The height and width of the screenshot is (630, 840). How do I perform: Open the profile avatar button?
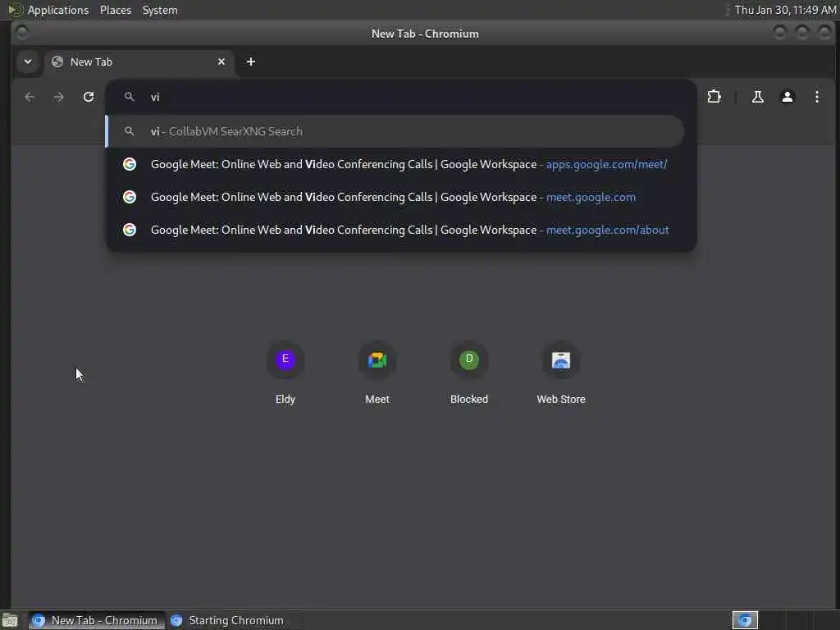[x=787, y=97]
